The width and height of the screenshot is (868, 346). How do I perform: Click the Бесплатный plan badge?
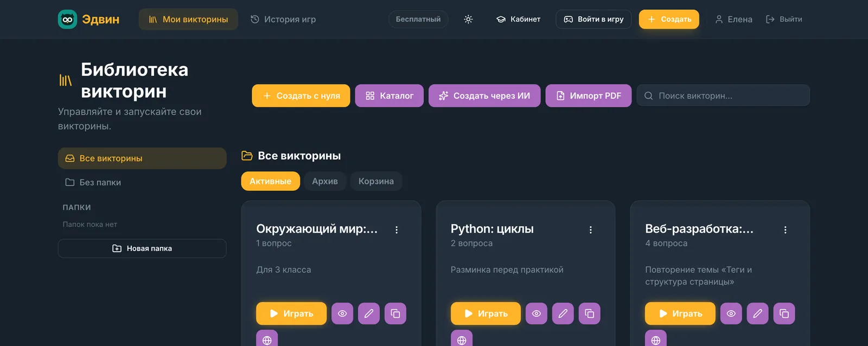tap(418, 20)
